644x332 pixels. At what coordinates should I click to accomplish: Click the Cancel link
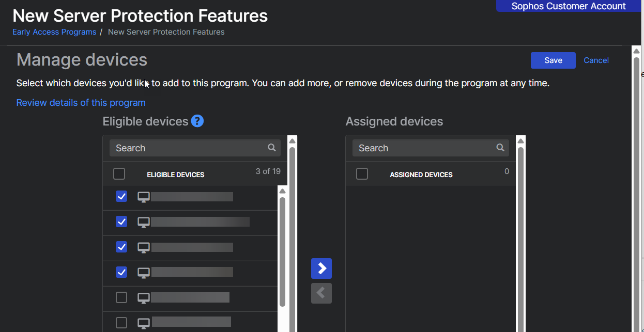(596, 60)
